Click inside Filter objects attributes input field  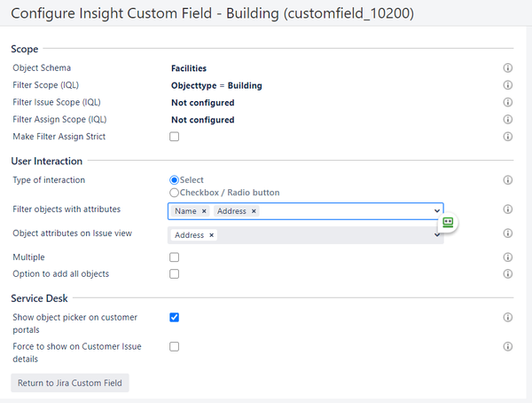click(x=346, y=211)
